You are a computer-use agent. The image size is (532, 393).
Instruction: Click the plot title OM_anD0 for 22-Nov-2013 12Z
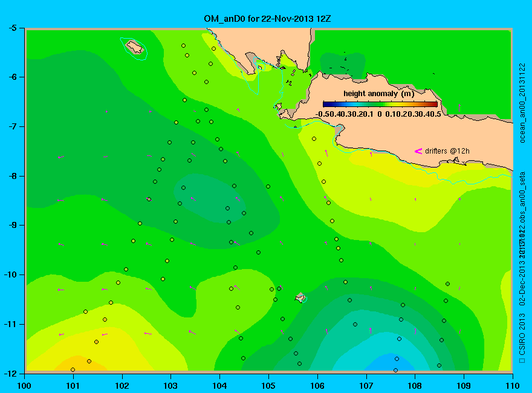267,19
